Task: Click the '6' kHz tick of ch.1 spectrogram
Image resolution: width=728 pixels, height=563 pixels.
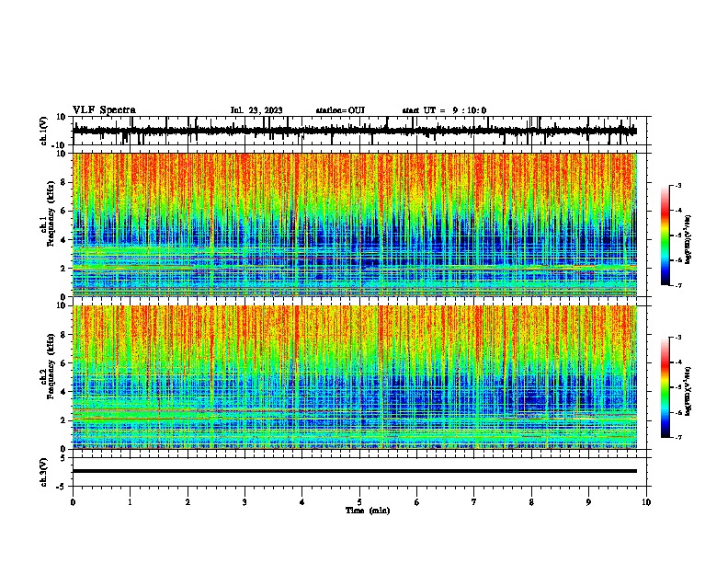Action: coord(64,211)
